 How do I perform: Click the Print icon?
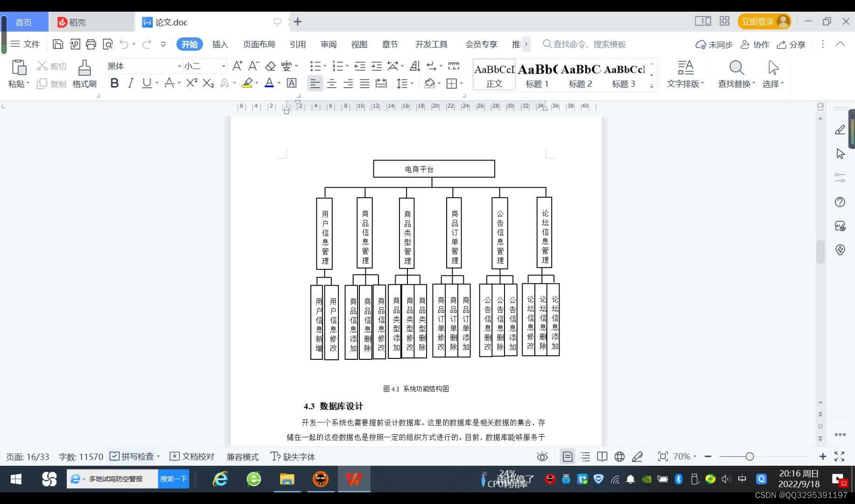click(91, 44)
